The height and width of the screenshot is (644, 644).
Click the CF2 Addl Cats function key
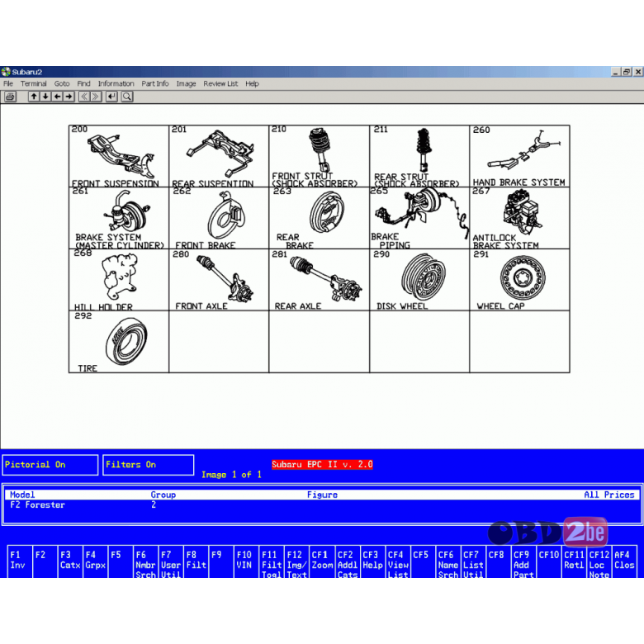(x=347, y=562)
